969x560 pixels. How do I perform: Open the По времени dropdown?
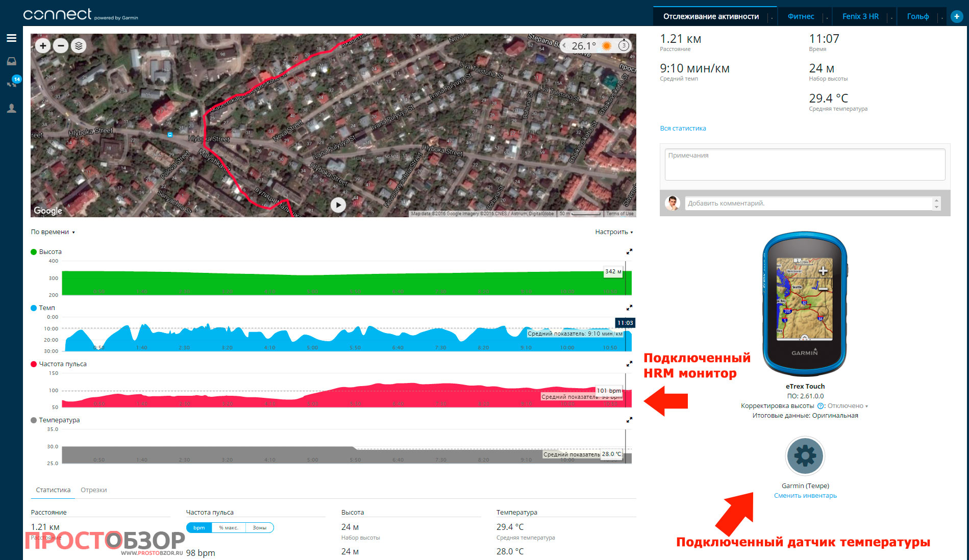pos(53,232)
